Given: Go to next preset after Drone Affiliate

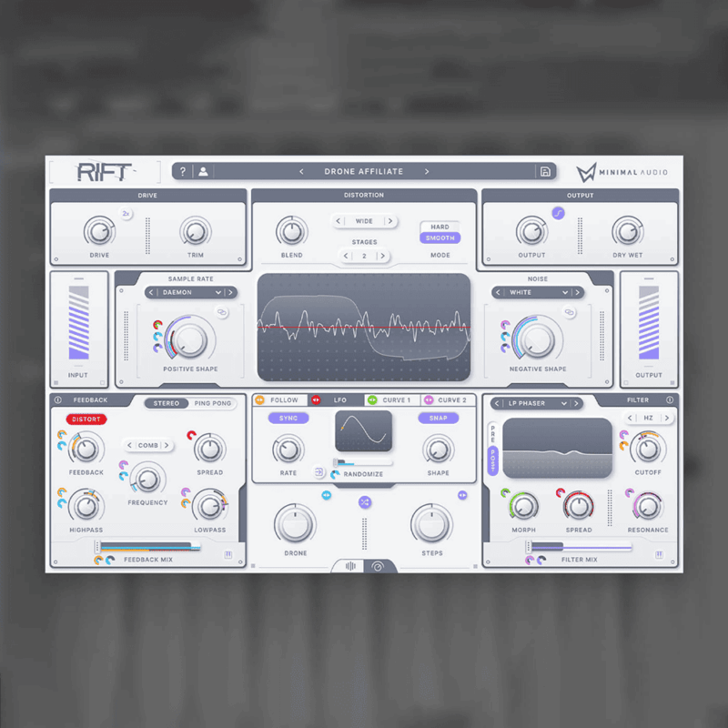Looking at the screenshot, I should (427, 172).
